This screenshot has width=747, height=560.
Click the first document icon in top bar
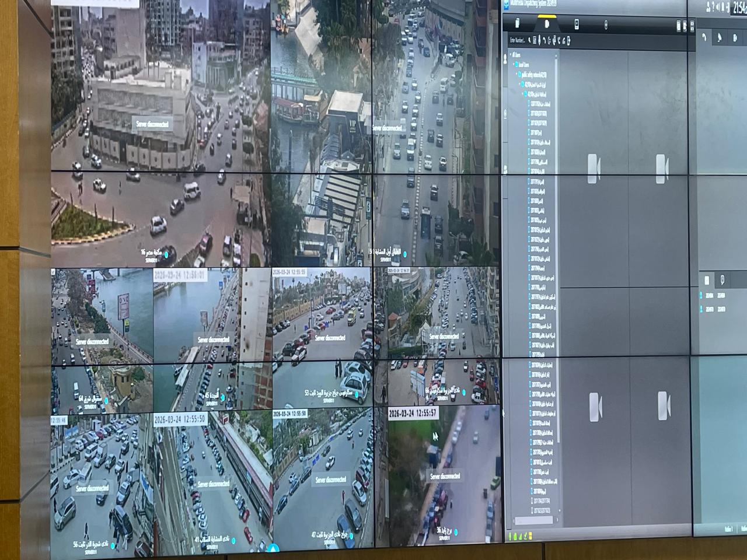click(x=517, y=24)
